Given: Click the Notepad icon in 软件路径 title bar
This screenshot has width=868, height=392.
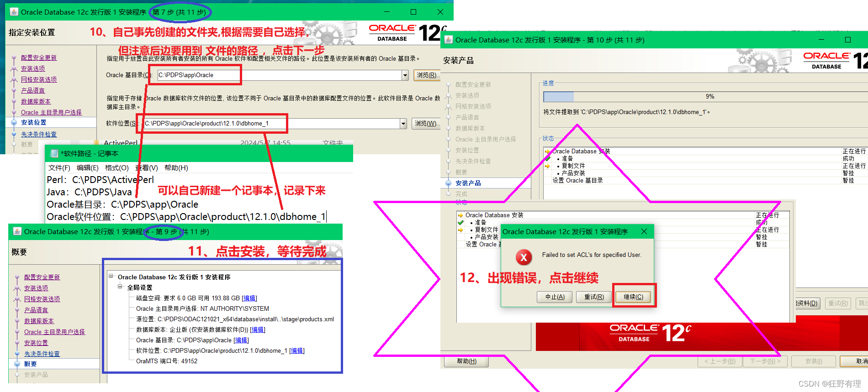Looking at the screenshot, I should 54,153.
